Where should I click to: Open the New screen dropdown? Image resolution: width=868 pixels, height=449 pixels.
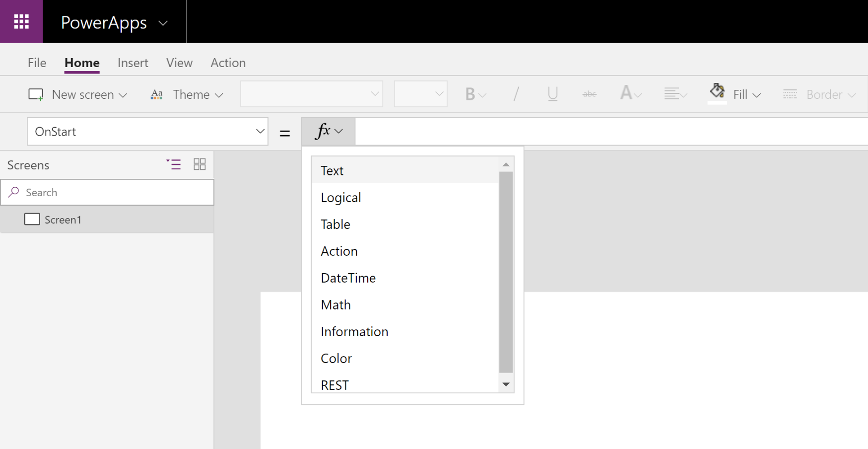tap(78, 94)
